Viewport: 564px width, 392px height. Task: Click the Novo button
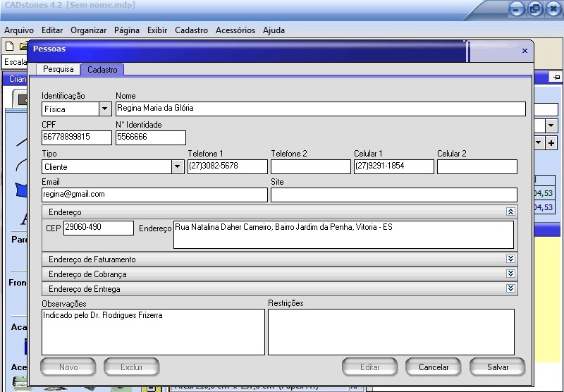[68, 367]
